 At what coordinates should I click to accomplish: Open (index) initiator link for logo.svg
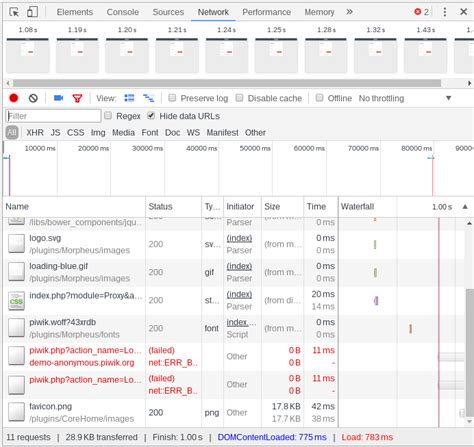(239, 238)
